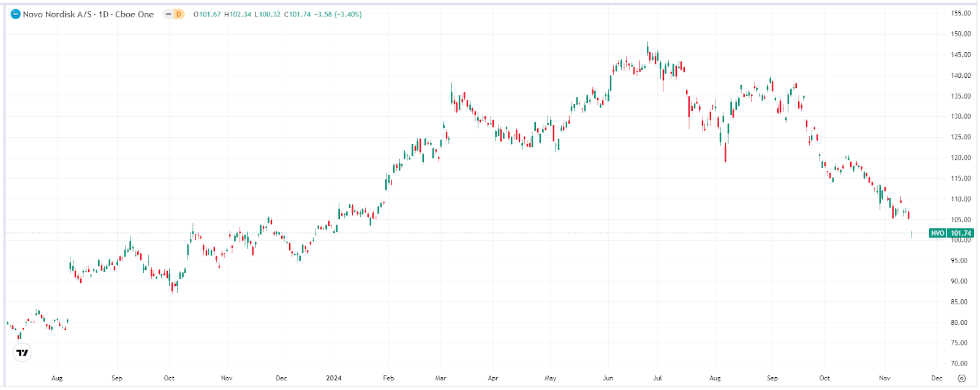Click the current price 101.74 axis label
Viewport: 980px width, 390px height.
960,233
